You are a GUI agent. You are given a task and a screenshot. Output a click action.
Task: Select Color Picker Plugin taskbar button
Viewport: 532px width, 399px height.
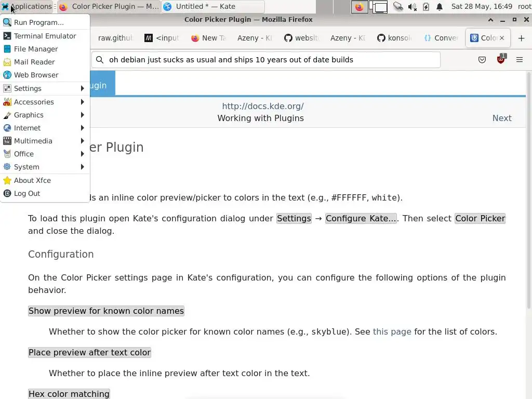(109, 7)
